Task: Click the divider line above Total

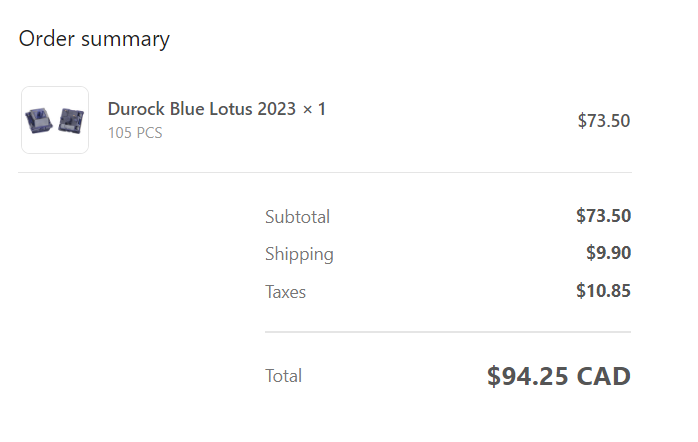Action: coord(447,331)
